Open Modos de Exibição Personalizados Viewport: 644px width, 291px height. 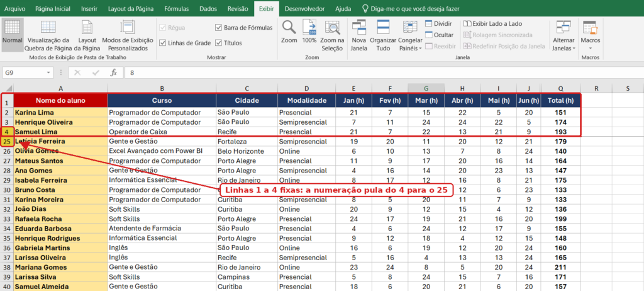[x=127, y=35]
